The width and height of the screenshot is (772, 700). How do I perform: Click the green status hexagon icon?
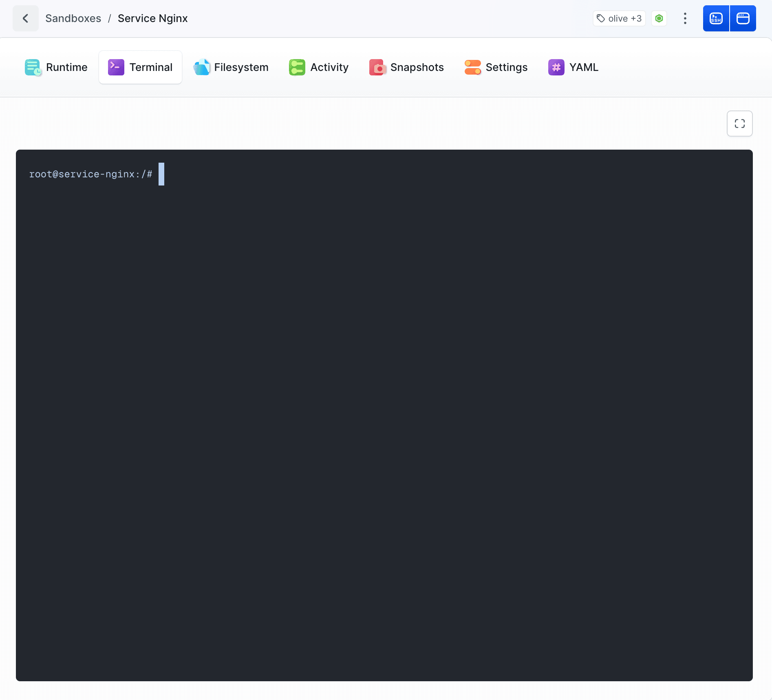point(659,18)
